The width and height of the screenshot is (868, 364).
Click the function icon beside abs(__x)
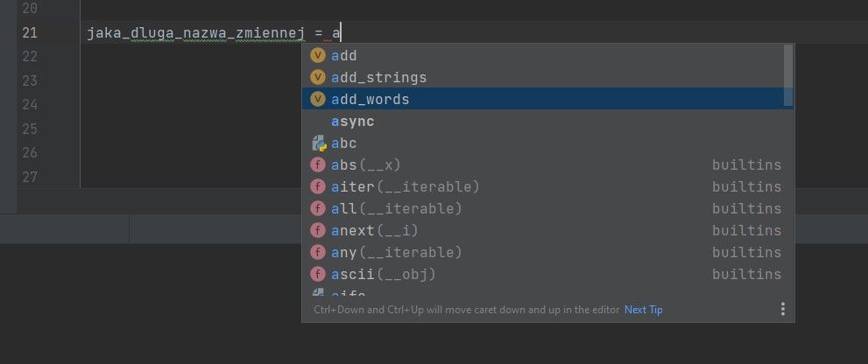pyautogui.click(x=317, y=164)
